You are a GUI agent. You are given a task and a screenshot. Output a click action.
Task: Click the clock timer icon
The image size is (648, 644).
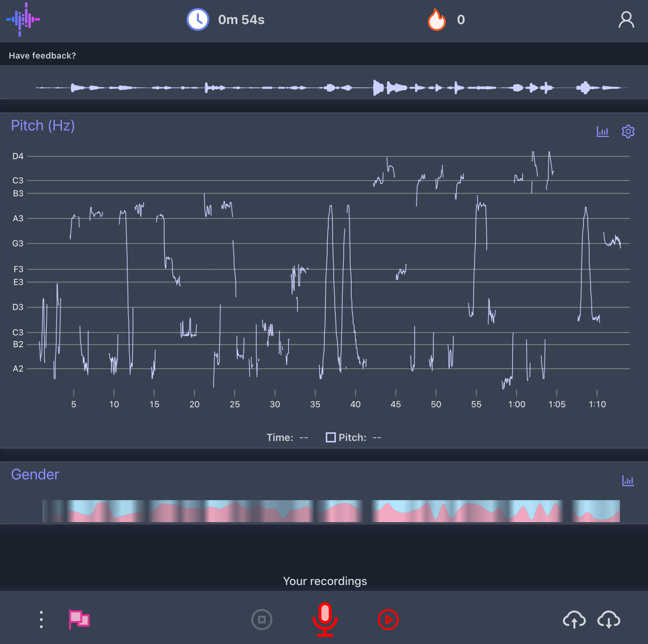198,19
